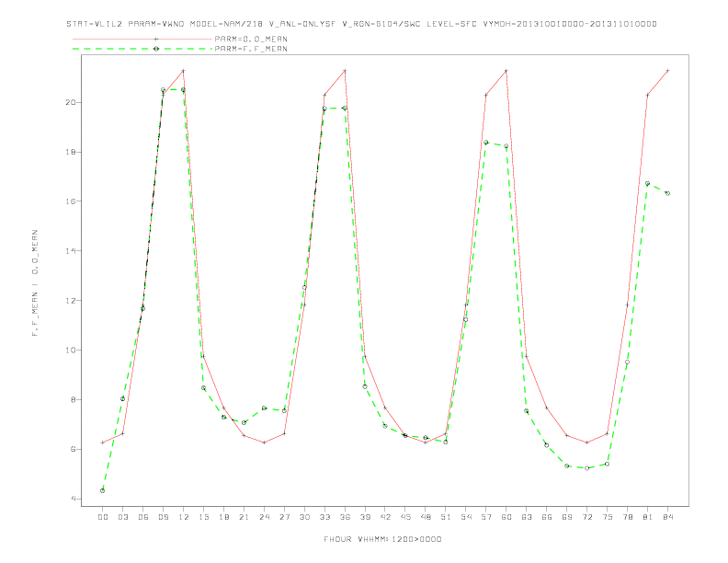Click the y-axis tick label 20
Screen dimensions: 728x563
coord(71,102)
